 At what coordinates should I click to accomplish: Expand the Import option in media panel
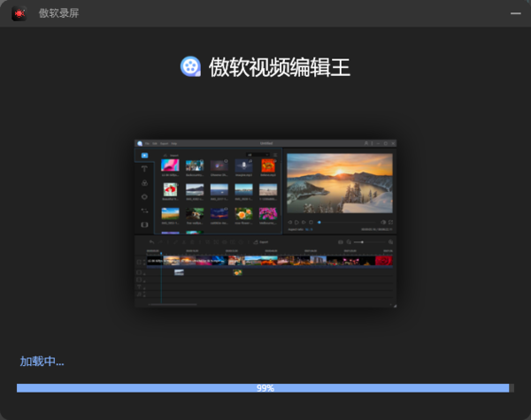[x=173, y=155]
